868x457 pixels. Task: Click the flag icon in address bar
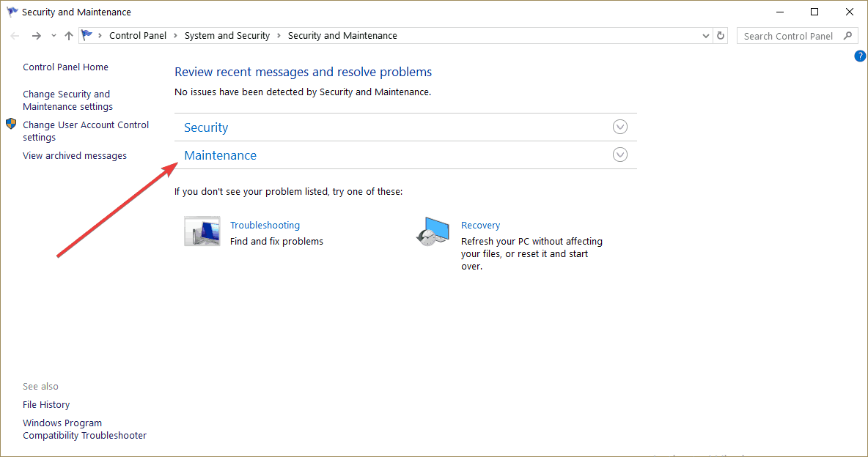click(x=87, y=35)
